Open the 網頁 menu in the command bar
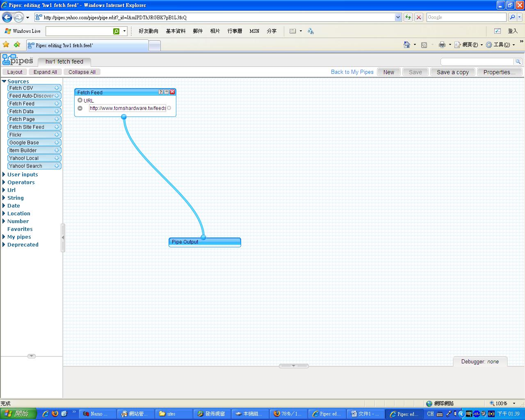The width and height of the screenshot is (525, 420). point(469,45)
